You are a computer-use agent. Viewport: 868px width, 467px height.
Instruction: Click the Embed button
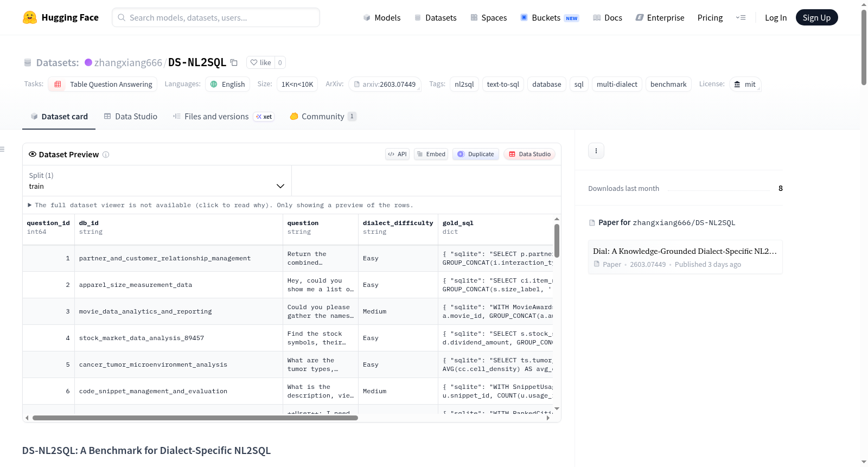tap(431, 154)
